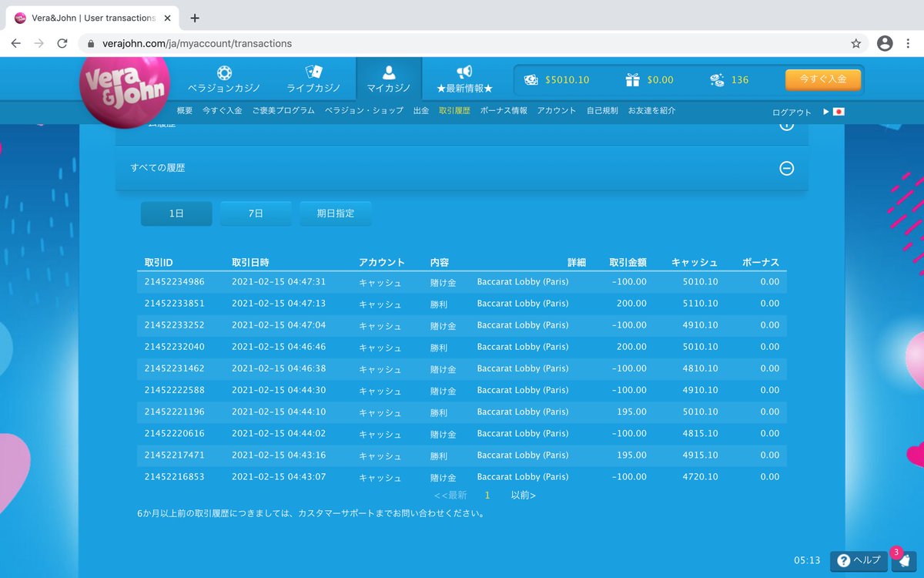
Task: Click cash balance value 4720.10
Action: click(x=700, y=477)
